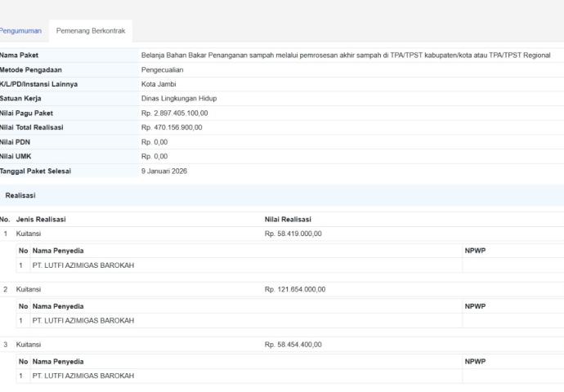Click the Satuan Kerja row label
Image resolution: width=564 pixels, height=392 pixels.
pos(22,98)
